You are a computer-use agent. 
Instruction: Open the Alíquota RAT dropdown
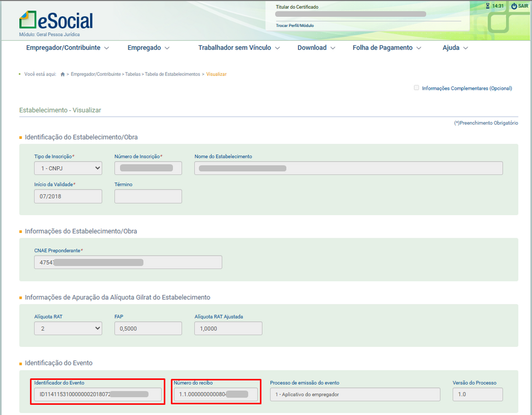68,328
